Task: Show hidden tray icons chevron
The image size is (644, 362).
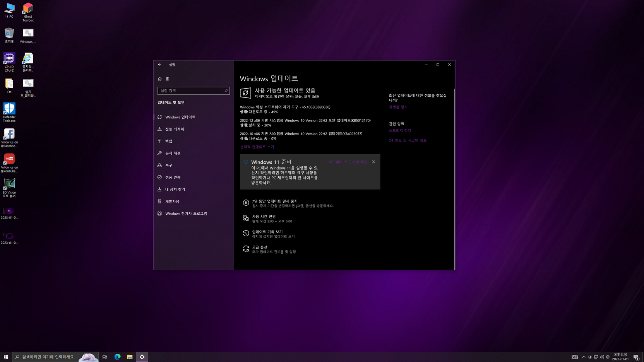Action: (584, 357)
